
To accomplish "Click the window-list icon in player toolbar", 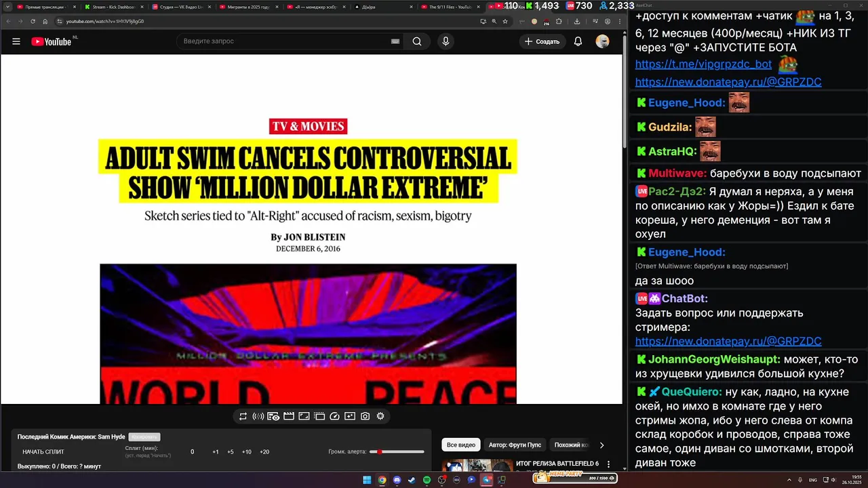I will pos(319,416).
